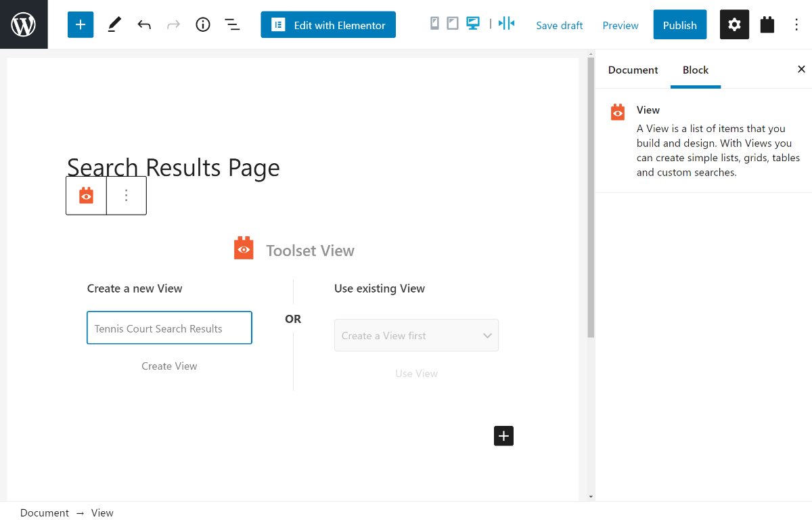Redo the last undone change
This screenshot has width=812, height=520.
pyautogui.click(x=173, y=25)
